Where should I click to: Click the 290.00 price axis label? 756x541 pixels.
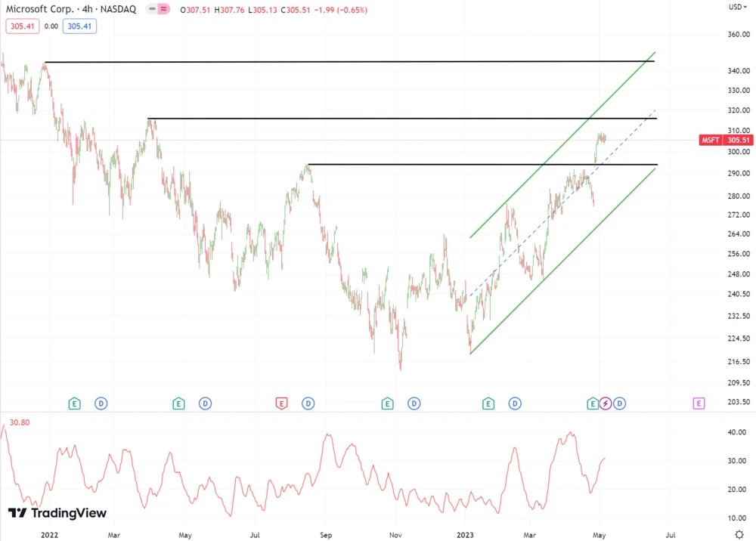[739, 174]
